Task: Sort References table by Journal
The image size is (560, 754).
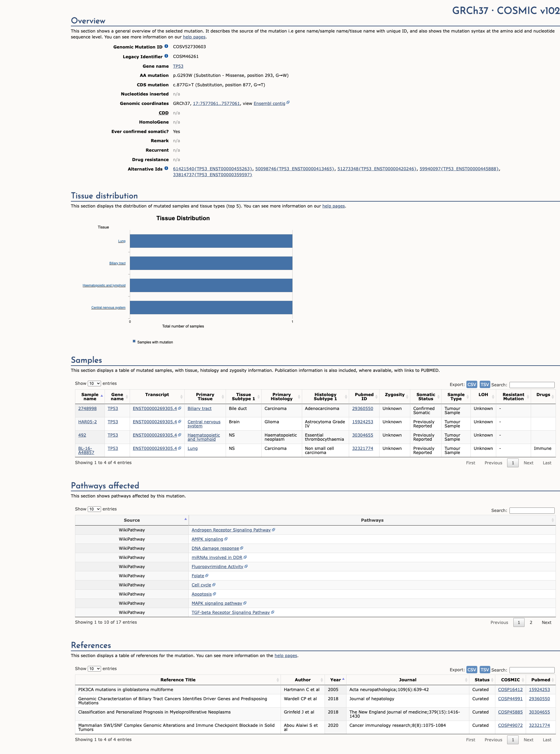Action: pyautogui.click(x=408, y=680)
